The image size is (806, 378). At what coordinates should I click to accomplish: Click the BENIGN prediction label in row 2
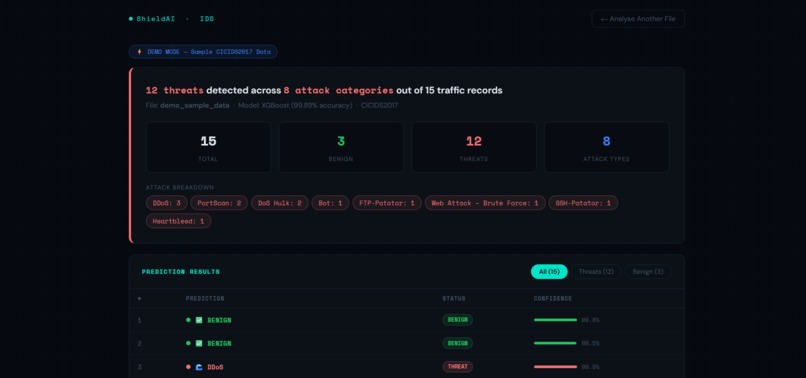pyautogui.click(x=219, y=343)
